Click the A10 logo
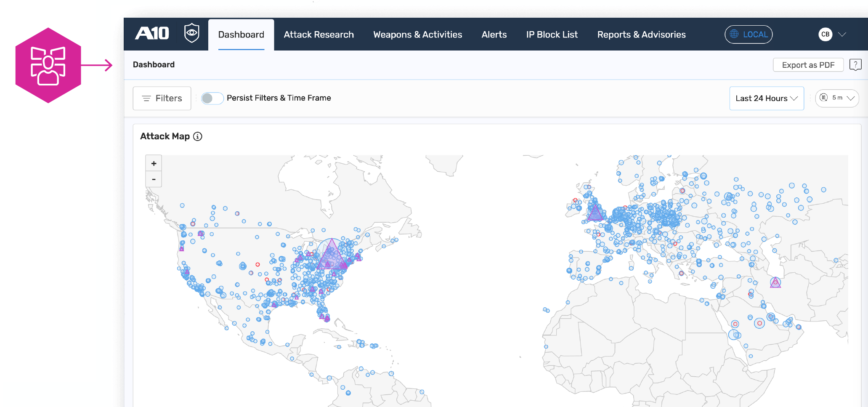868x407 pixels. pyautogui.click(x=152, y=34)
